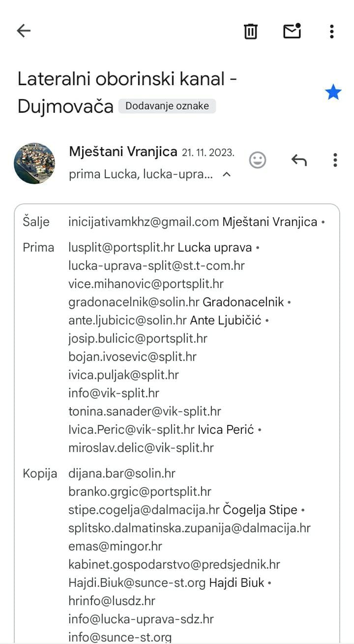Delete this email with trash icon
This screenshot has width=354, height=644.
251,31
